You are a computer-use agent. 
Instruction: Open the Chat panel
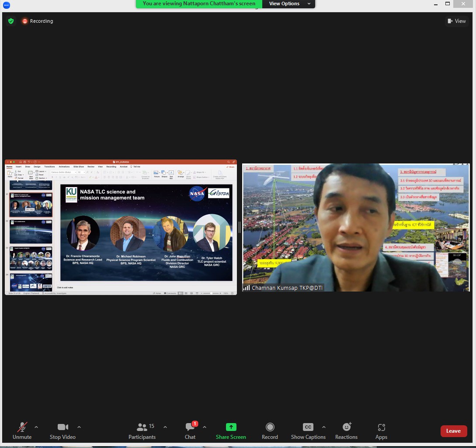pos(190,431)
